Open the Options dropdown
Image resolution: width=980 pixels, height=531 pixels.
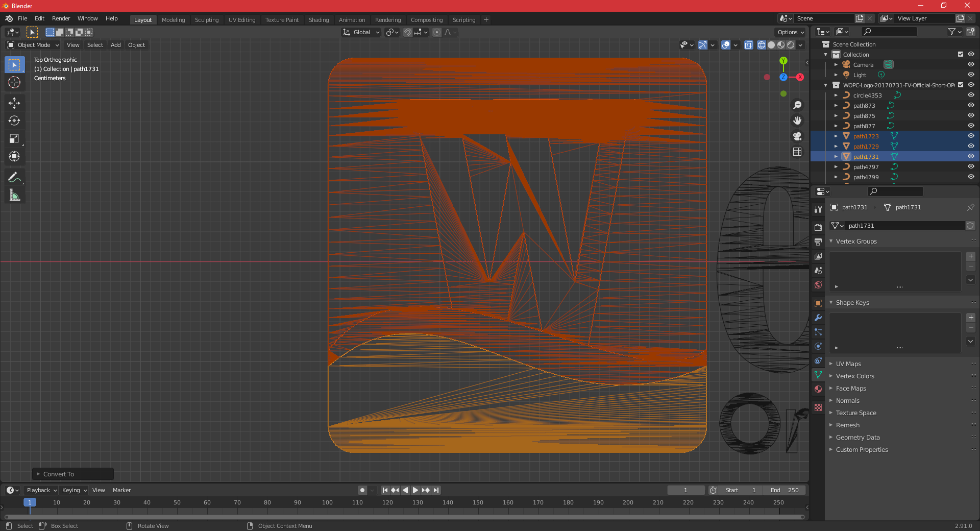[x=791, y=32]
